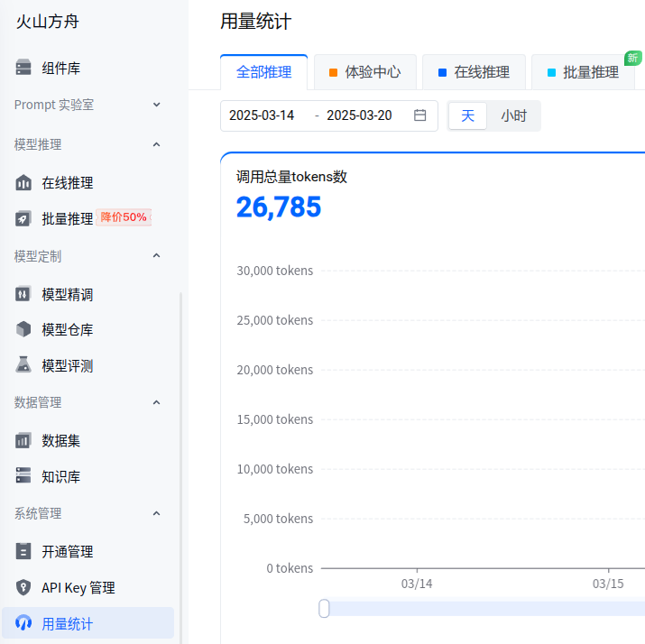Click the start date 2025-03-14 field

pos(262,115)
